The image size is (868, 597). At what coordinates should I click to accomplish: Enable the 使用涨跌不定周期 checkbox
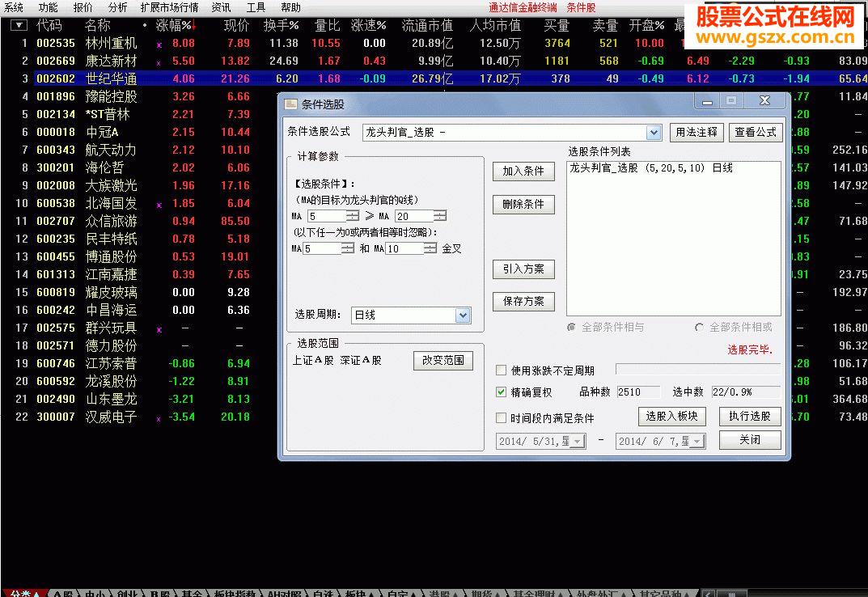tap(501, 370)
